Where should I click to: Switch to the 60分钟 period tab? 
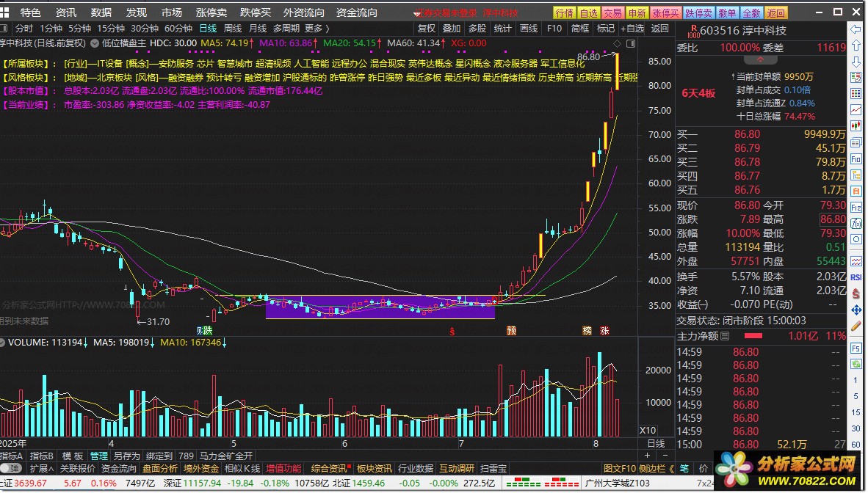178,28
